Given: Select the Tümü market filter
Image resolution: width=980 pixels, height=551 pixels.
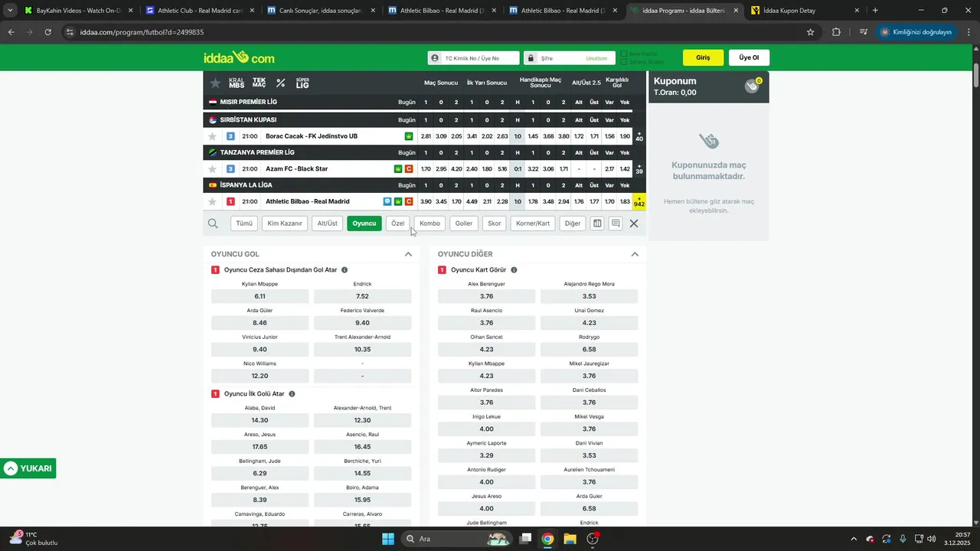Looking at the screenshot, I should pyautogui.click(x=244, y=223).
